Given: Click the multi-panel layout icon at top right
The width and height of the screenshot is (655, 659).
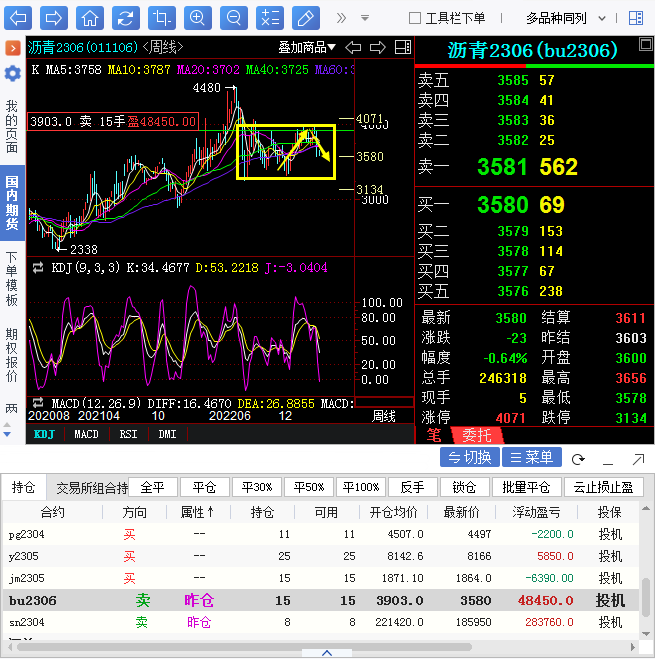Looking at the screenshot, I should [636, 18].
